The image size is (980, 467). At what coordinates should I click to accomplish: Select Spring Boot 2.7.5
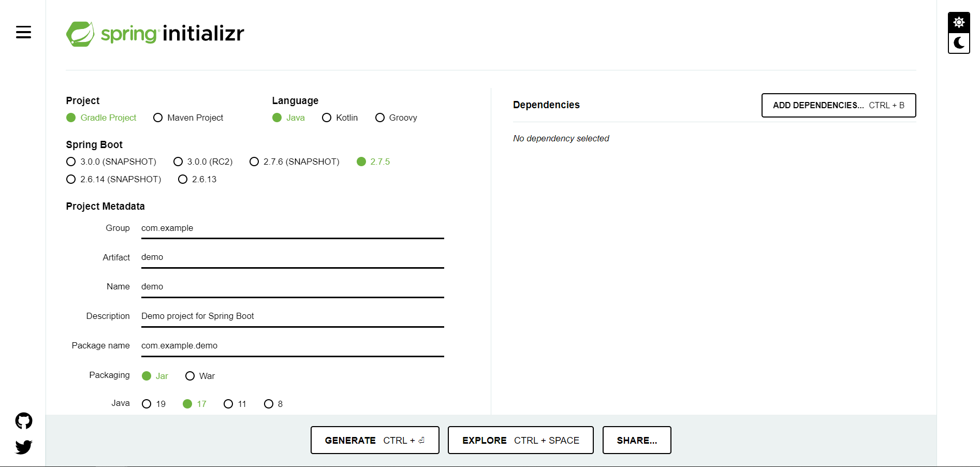[x=373, y=162]
